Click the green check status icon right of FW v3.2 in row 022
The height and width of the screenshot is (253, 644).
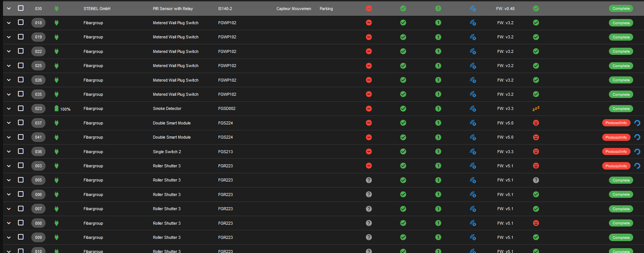coord(536,51)
